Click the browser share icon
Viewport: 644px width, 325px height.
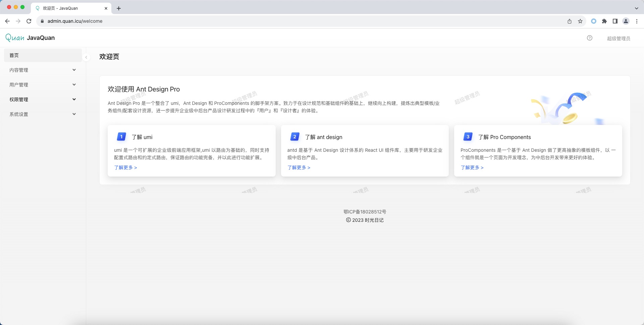(x=569, y=21)
